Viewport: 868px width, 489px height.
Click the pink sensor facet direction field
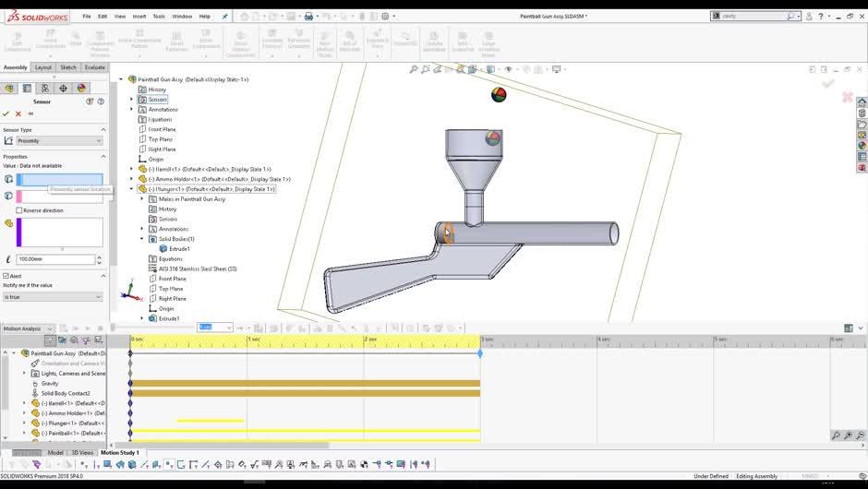point(59,197)
